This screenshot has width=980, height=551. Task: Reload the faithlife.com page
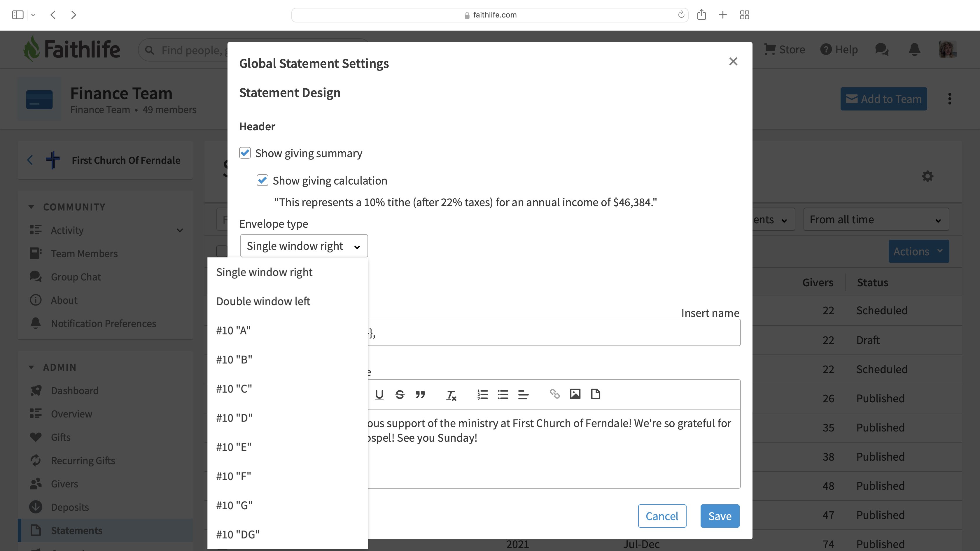(x=681, y=15)
